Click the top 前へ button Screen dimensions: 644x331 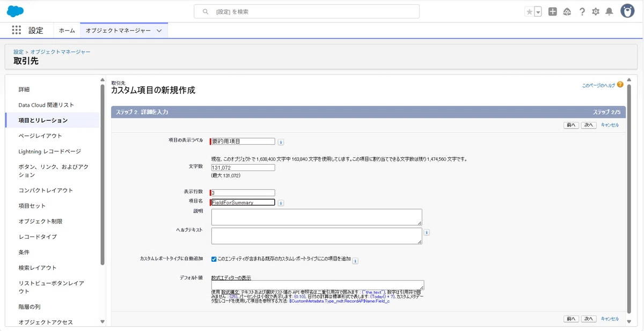pyautogui.click(x=571, y=125)
